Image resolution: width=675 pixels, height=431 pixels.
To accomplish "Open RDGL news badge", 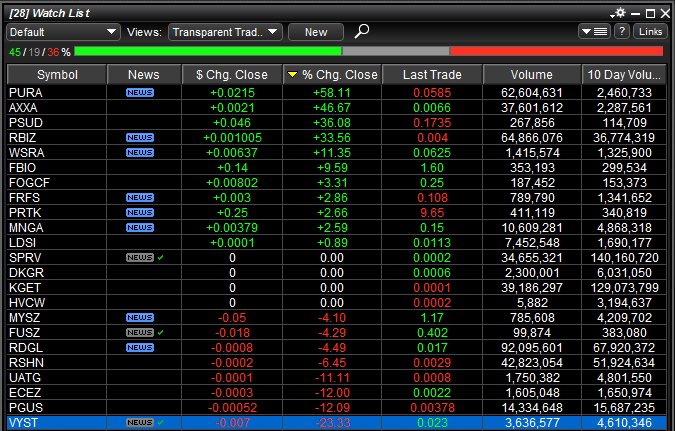I will pos(140,347).
